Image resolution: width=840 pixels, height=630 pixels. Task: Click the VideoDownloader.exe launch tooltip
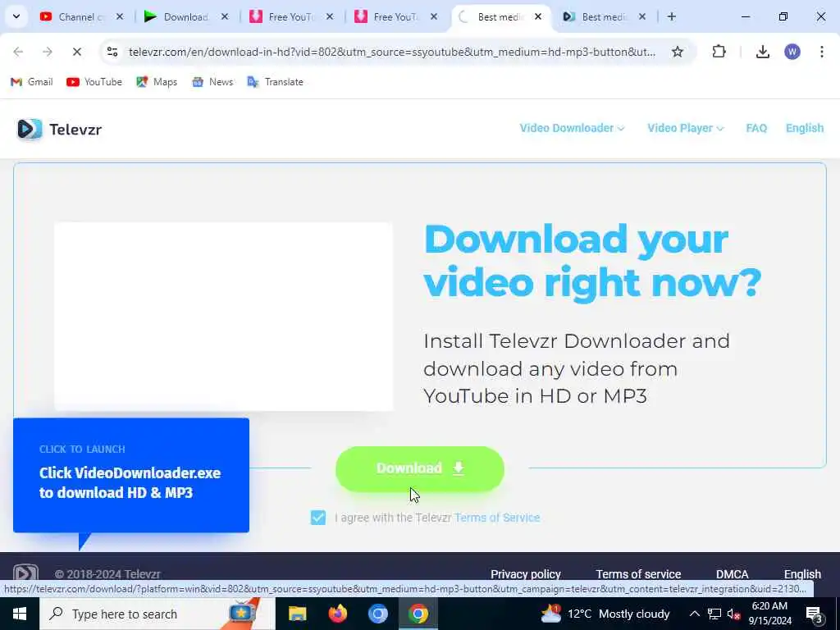[x=131, y=475]
